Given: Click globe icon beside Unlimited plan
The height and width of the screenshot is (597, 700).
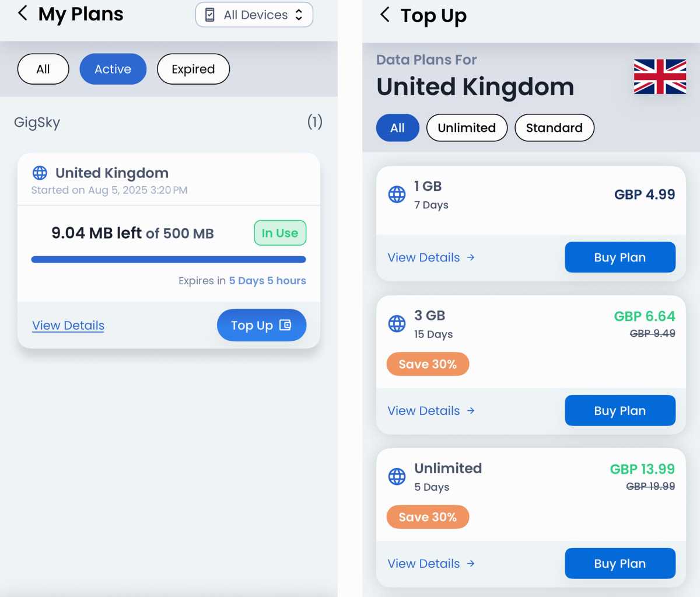Looking at the screenshot, I should click(x=397, y=476).
